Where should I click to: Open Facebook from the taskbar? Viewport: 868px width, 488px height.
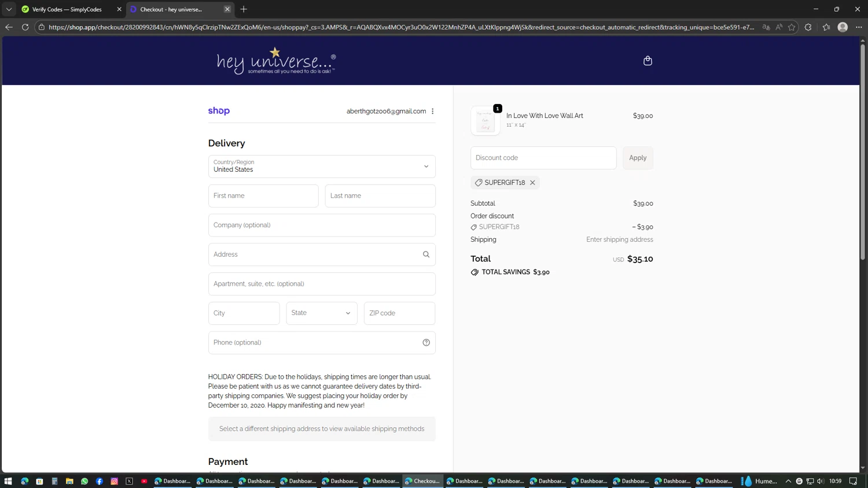(100, 481)
